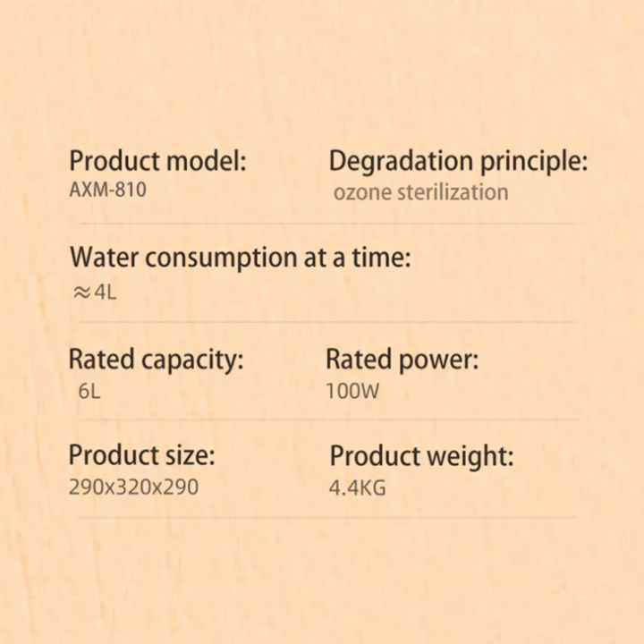Screen dimensions: 644x644
Task: Click the "Rated capacity:" heading
Action: [156, 360]
